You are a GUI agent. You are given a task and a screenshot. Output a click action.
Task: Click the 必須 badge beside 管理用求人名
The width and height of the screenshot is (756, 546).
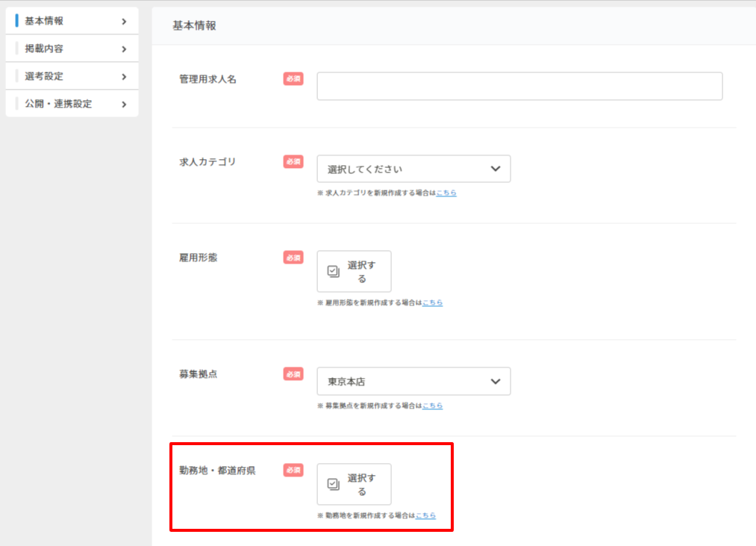coord(293,79)
